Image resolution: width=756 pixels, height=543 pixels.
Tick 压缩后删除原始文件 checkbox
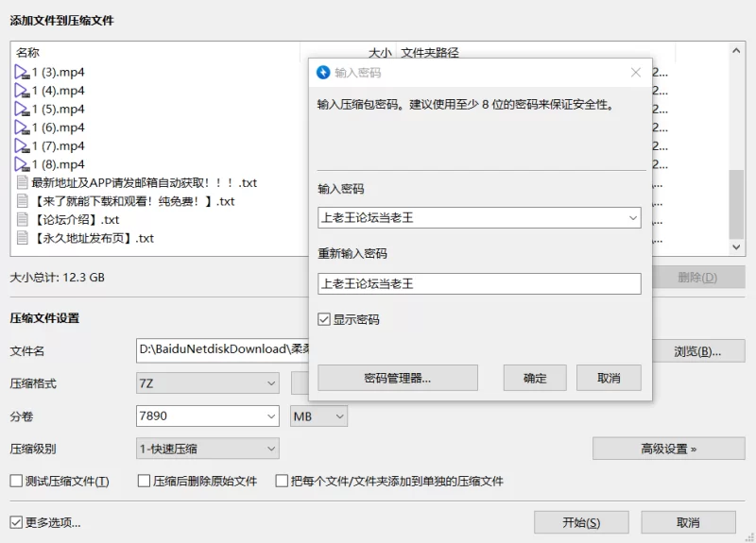pos(144,481)
